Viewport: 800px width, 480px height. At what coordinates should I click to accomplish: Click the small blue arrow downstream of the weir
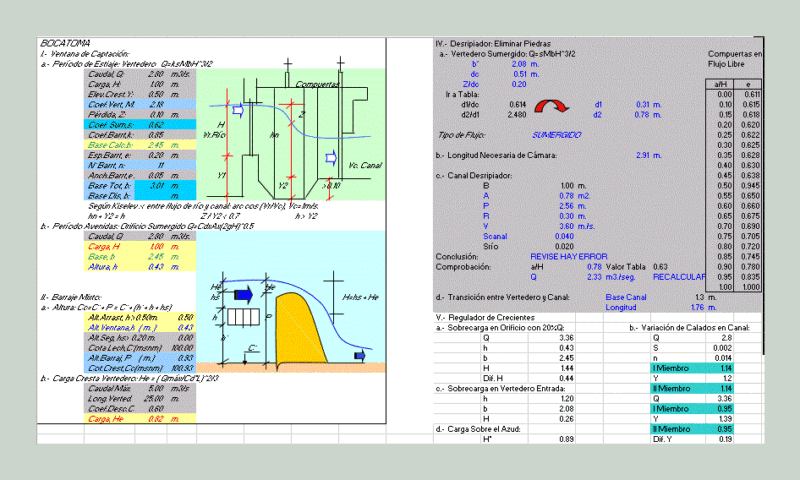(x=360, y=356)
